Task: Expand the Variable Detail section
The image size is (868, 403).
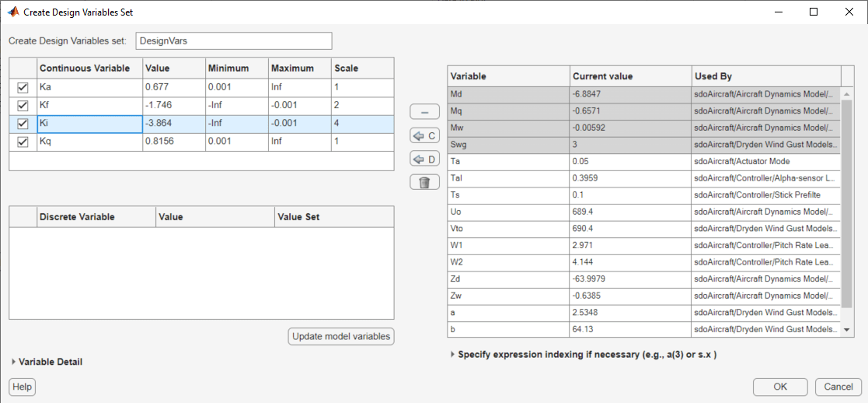Action: click(x=13, y=362)
